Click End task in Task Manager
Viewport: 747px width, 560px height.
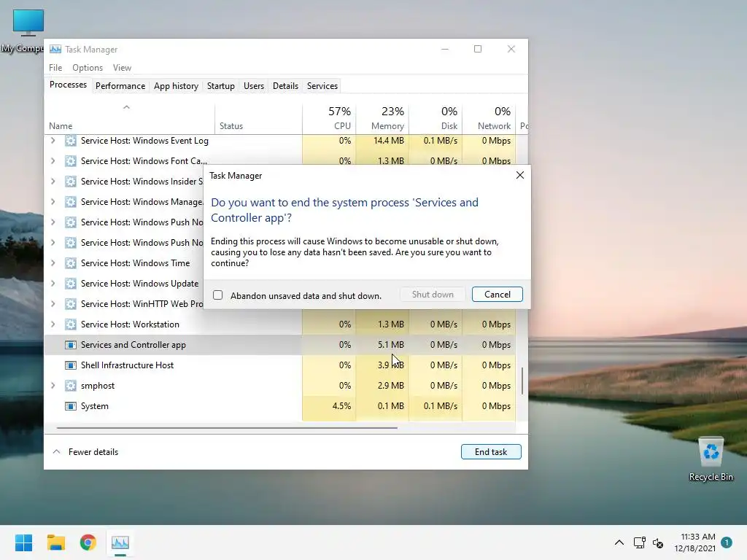click(491, 452)
